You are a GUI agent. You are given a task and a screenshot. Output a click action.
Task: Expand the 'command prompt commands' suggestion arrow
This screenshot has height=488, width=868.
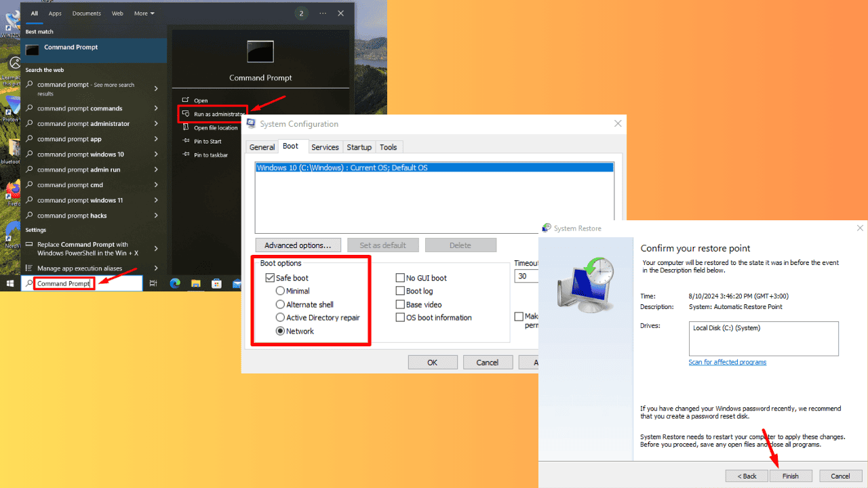(x=156, y=108)
